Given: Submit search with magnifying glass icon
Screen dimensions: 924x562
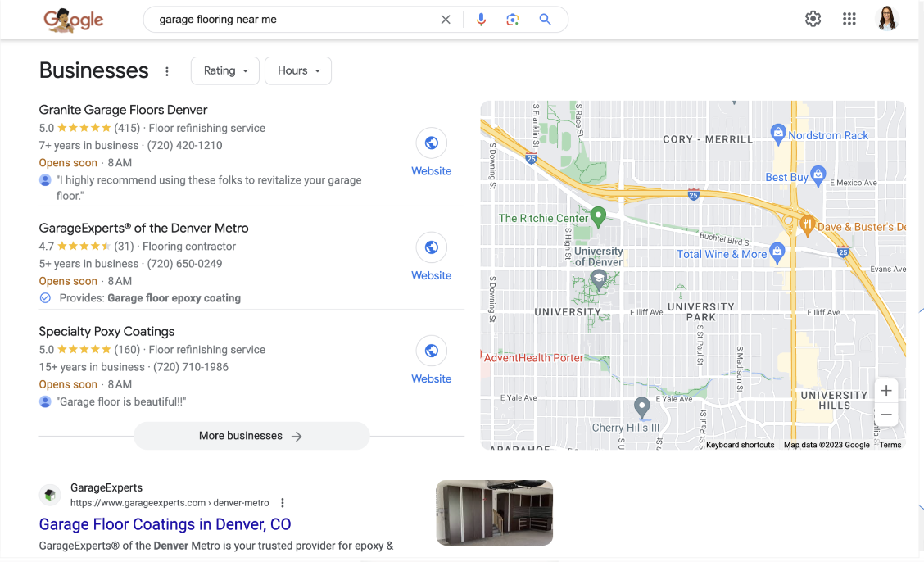Looking at the screenshot, I should (x=545, y=20).
